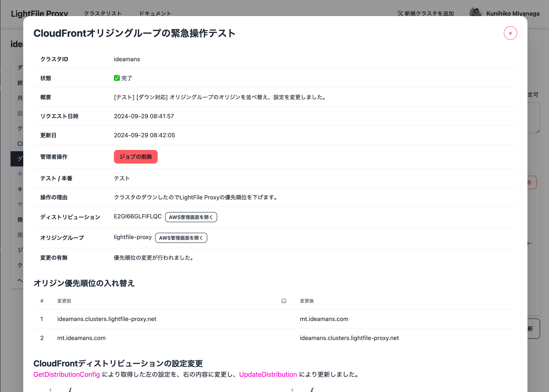This screenshot has height=392, width=549.
Task: Select row 1 origin ideamans.clusters.lightfile-proxy.net
Action: click(x=107, y=319)
